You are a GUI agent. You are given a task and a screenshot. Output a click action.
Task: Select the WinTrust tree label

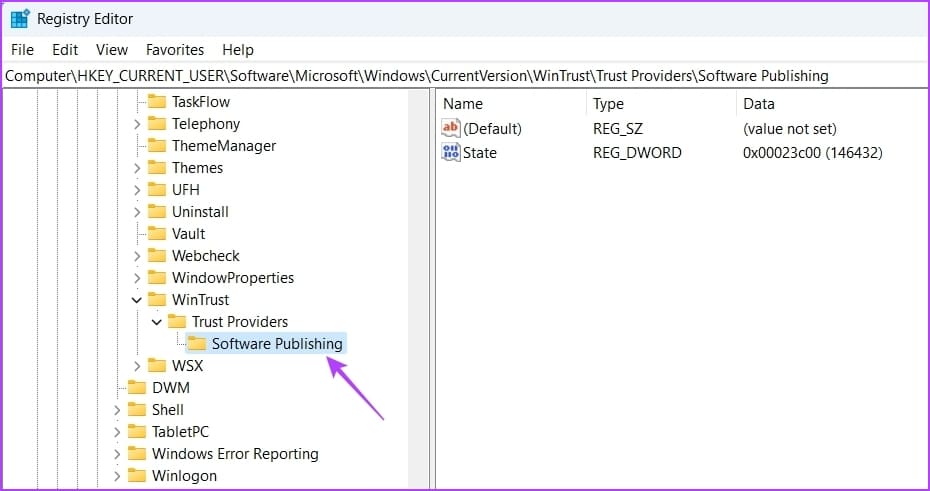tap(200, 299)
